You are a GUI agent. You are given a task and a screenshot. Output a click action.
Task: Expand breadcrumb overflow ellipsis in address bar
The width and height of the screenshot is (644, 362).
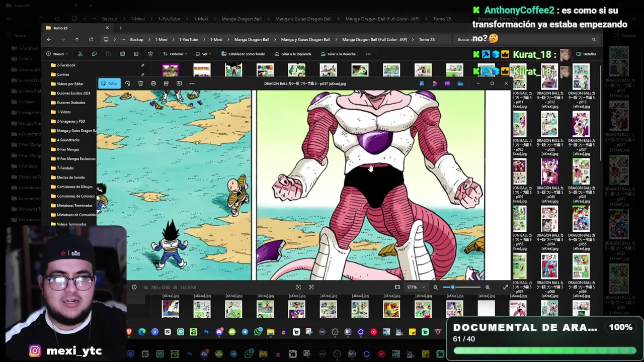click(123, 39)
